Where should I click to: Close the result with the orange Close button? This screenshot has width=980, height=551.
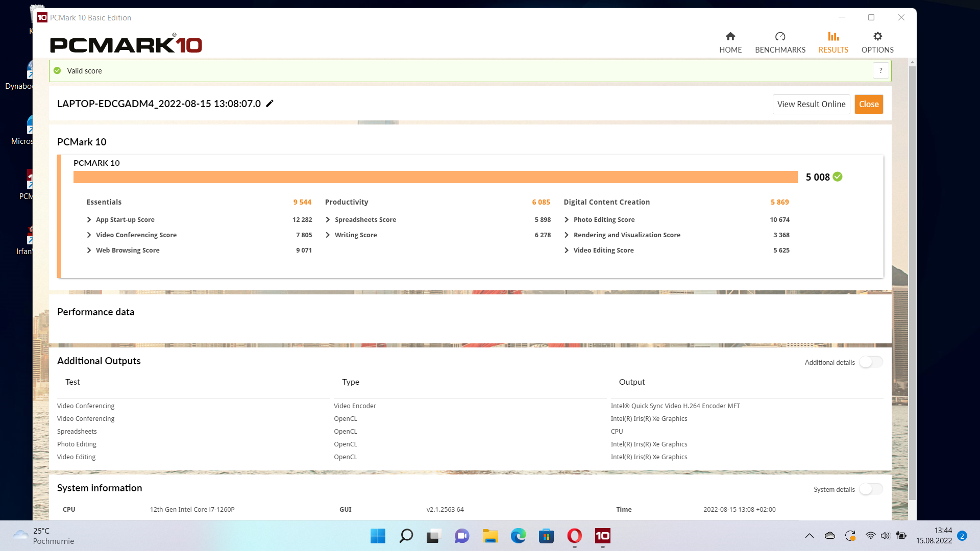[869, 104]
